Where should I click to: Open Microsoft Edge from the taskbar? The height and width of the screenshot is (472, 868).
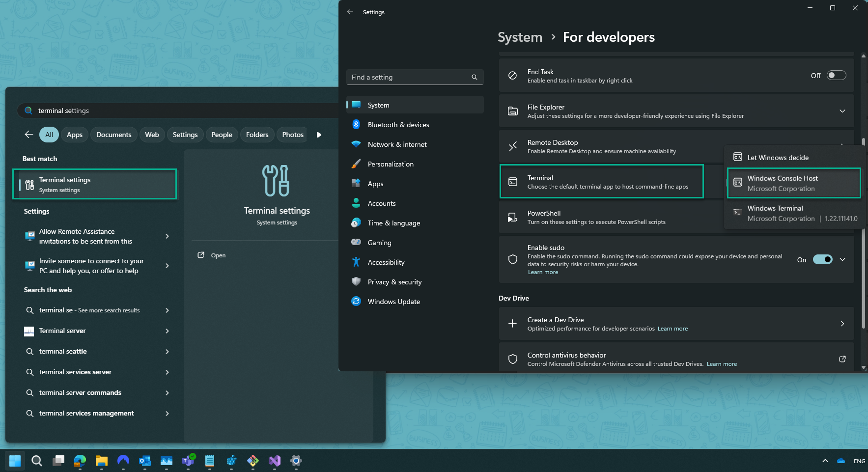coord(80,461)
